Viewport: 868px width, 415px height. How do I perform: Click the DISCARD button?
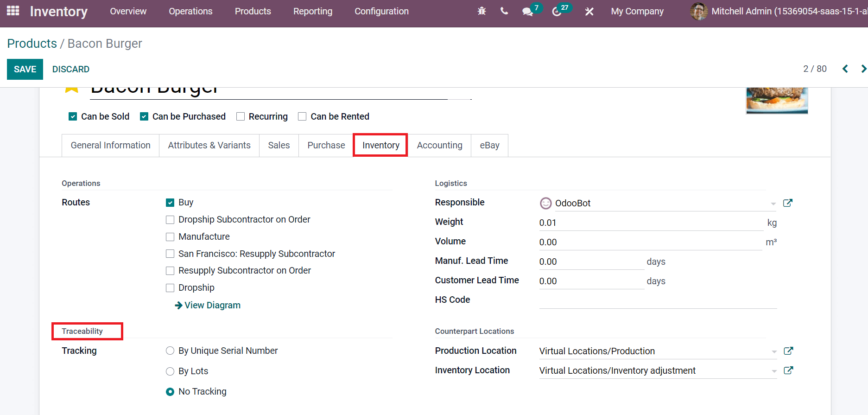click(x=71, y=69)
